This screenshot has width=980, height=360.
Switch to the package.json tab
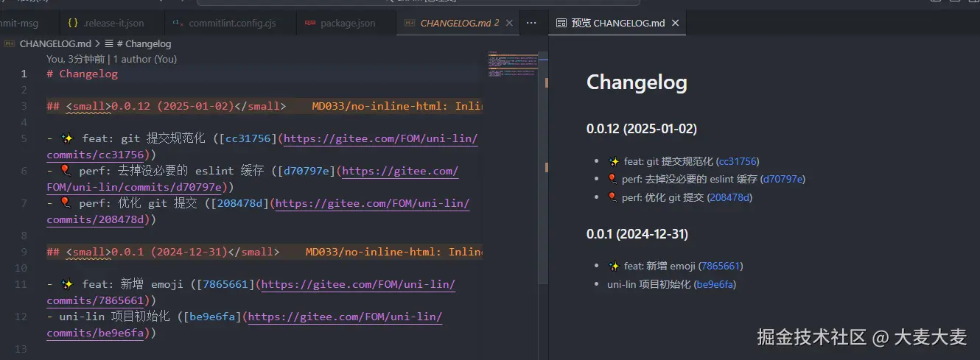pos(346,23)
